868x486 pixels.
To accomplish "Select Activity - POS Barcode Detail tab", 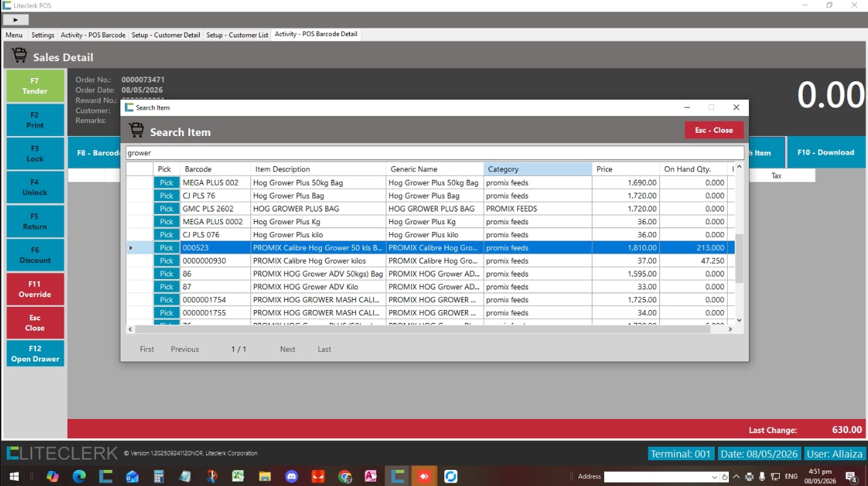I will [x=316, y=34].
